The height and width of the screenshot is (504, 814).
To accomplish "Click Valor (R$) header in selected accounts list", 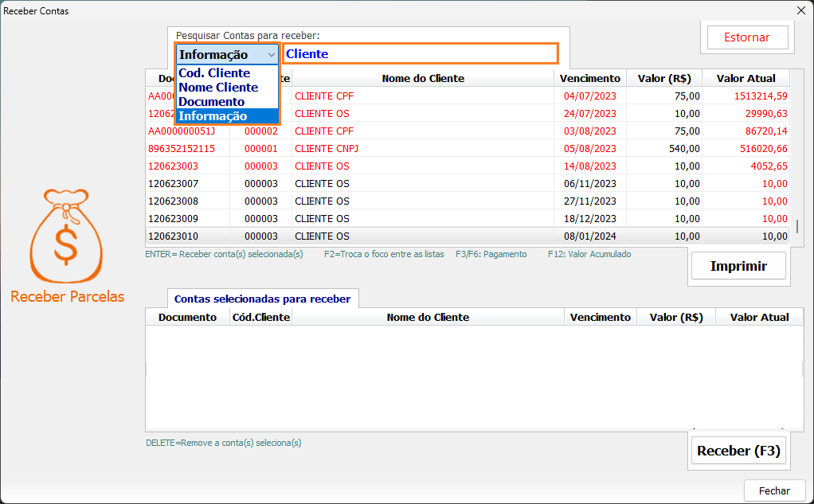I will point(676,317).
